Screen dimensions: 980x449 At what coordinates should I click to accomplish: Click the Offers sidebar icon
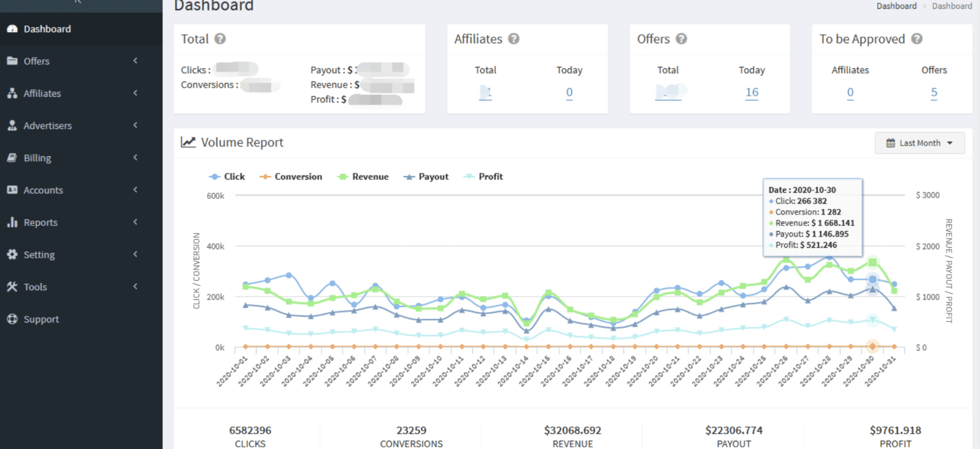point(12,60)
